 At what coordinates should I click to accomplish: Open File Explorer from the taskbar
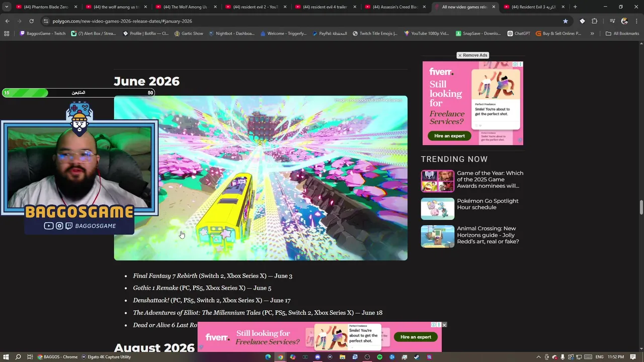pyautogui.click(x=342, y=357)
